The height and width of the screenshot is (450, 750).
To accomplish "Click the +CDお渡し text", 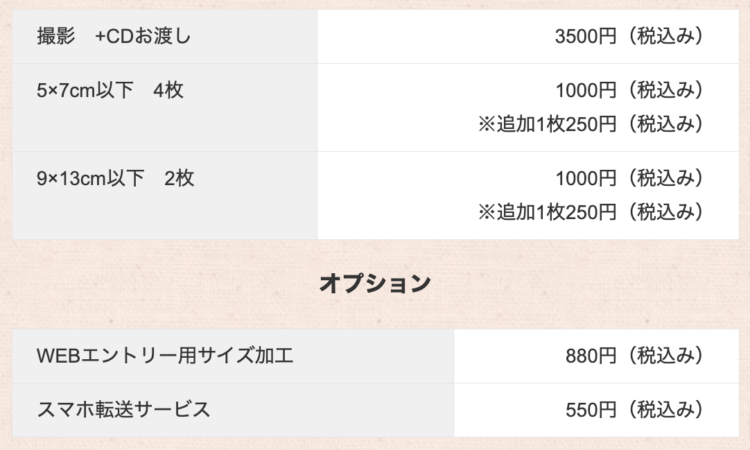I will 143,36.
